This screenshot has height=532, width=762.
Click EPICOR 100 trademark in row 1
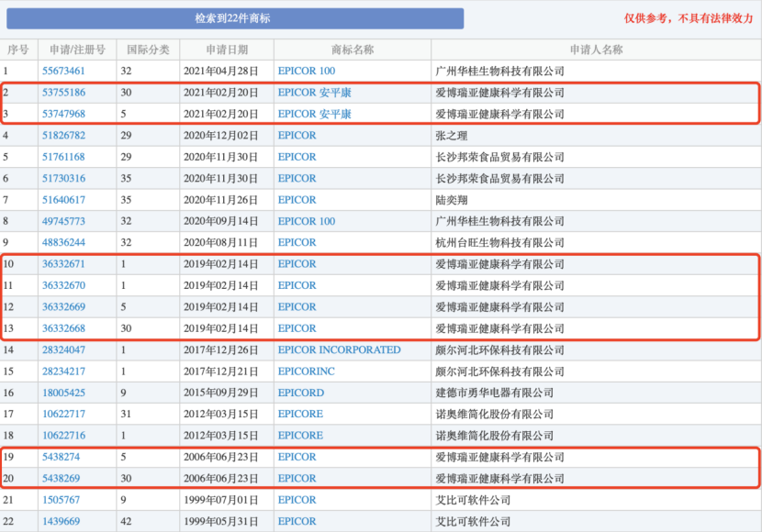click(x=307, y=71)
